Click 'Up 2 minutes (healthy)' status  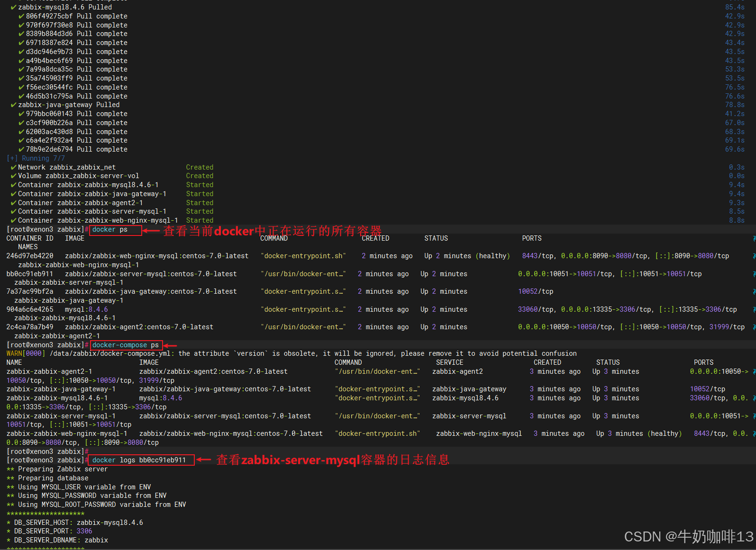tap(467, 256)
